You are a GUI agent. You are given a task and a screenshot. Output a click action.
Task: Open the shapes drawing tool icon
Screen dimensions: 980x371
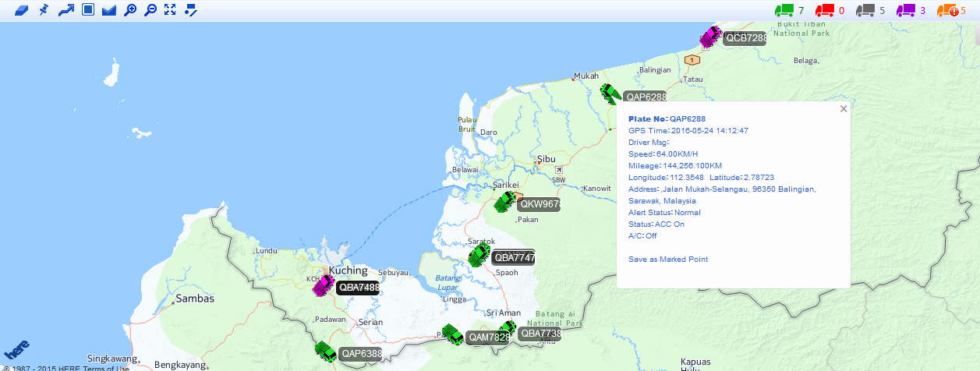191,10
